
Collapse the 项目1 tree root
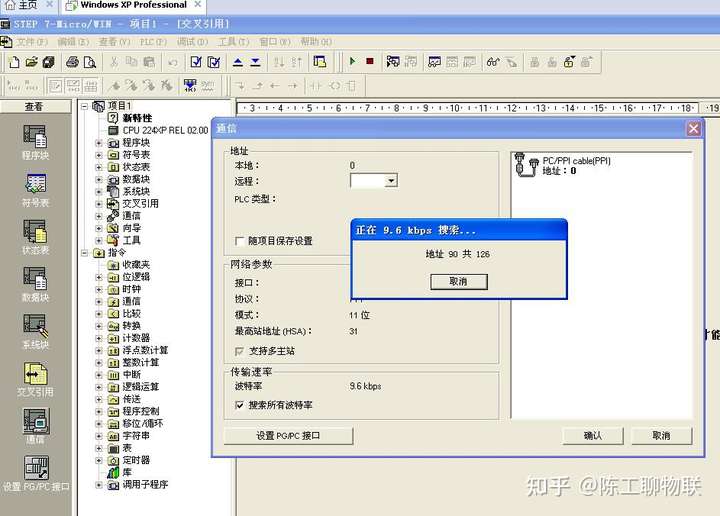pyautogui.click(x=84, y=106)
